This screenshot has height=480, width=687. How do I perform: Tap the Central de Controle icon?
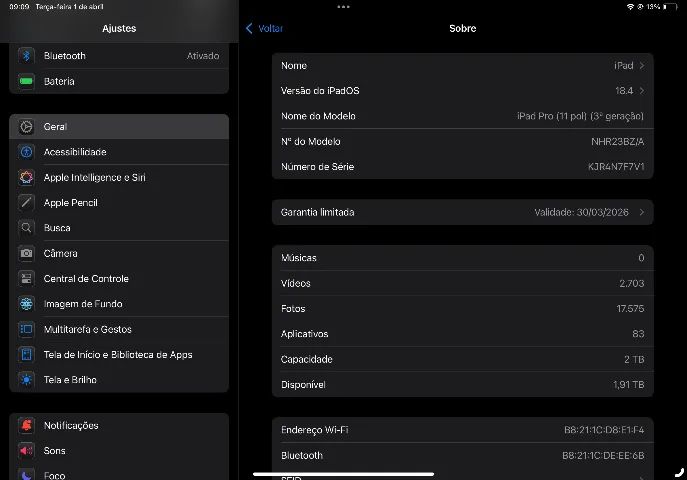pyautogui.click(x=26, y=279)
